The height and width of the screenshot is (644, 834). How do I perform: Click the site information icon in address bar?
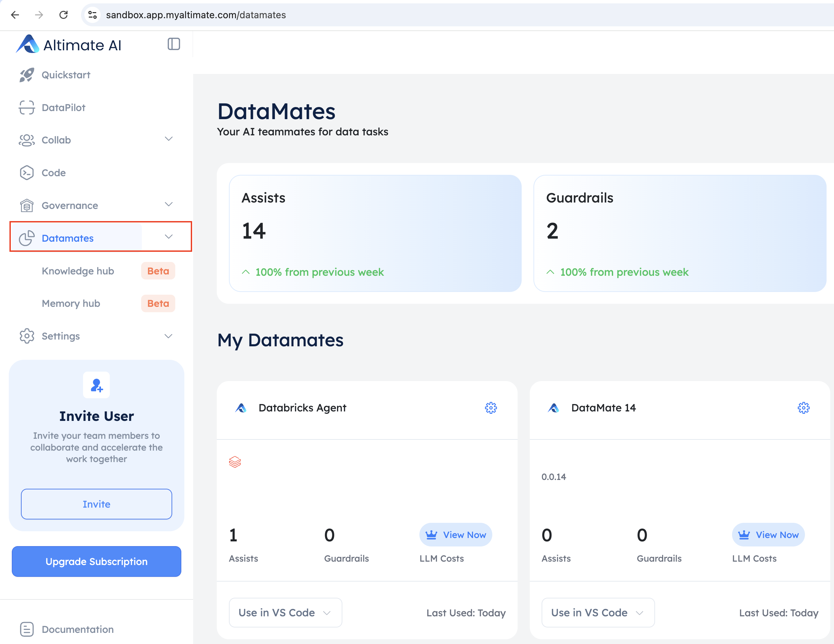pos(93,15)
